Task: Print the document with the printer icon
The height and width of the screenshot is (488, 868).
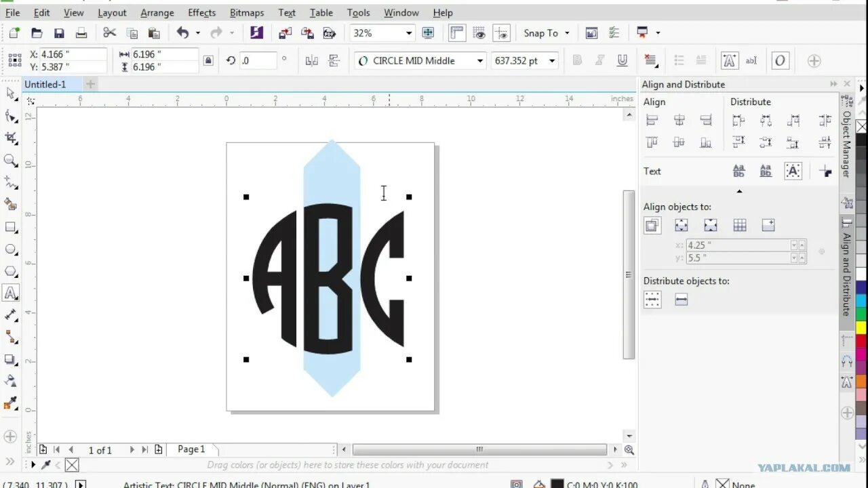Action: (x=81, y=33)
